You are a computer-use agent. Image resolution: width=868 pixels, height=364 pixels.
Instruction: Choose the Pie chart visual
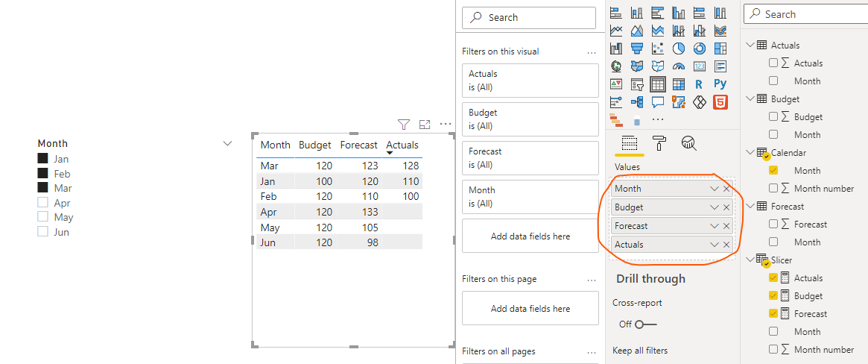tap(679, 48)
